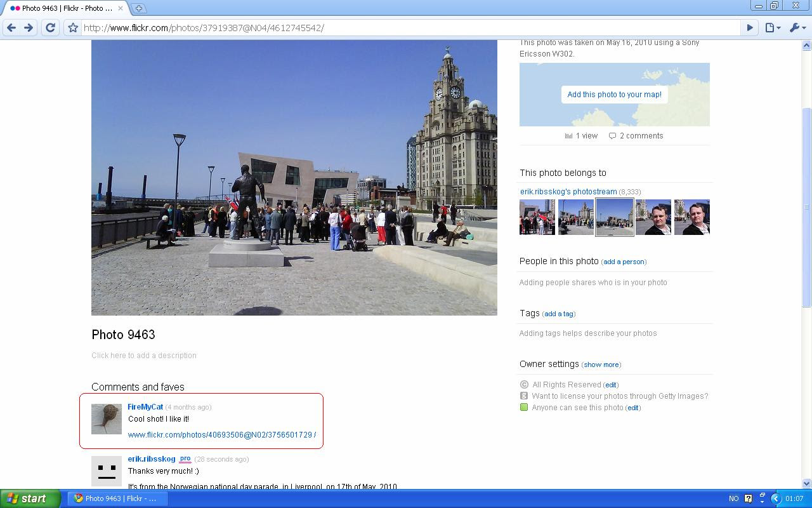Click the help icon in the system tray
This screenshot has width=812, height=508.
[748, 498]
